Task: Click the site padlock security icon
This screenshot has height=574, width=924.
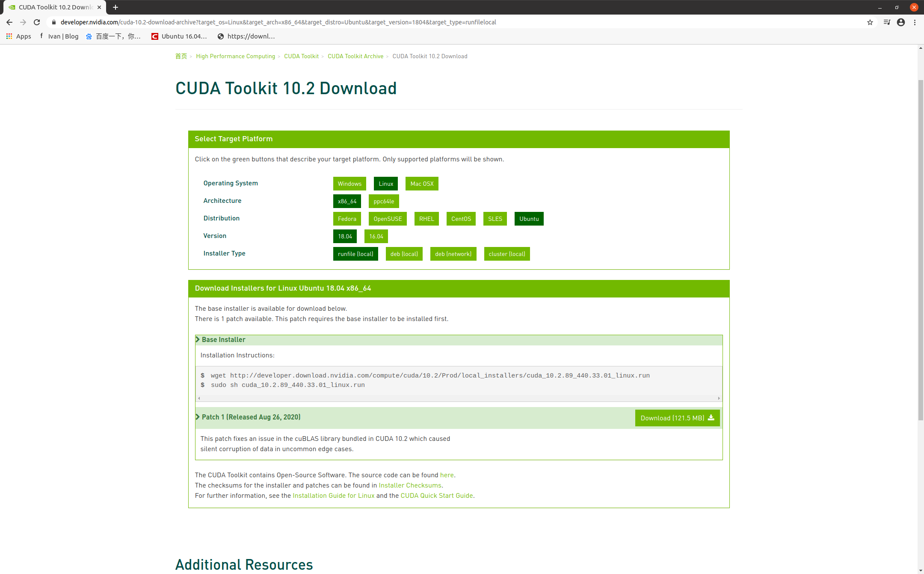Action: [x=53, y=22]
